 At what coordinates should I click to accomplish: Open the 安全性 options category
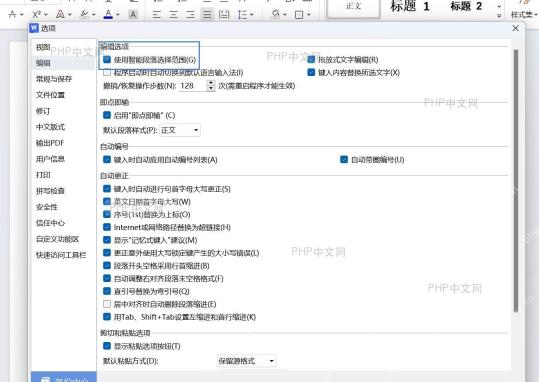(47, 207)
